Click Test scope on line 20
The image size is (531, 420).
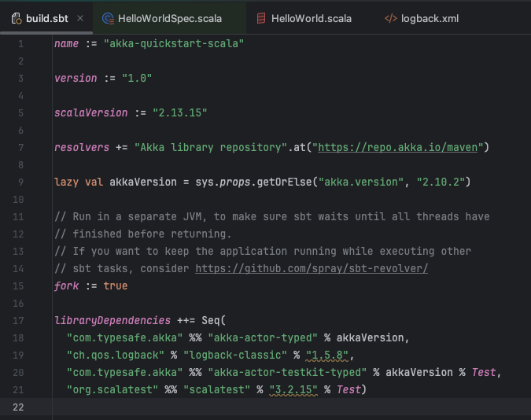point(484,373)
